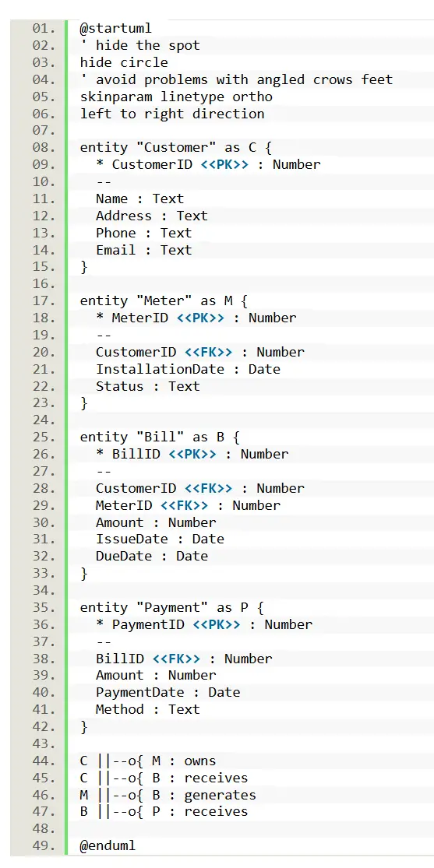Click the '* CustomerID <<PK>> : Number' line
The image size is (434, 868).
208,164
